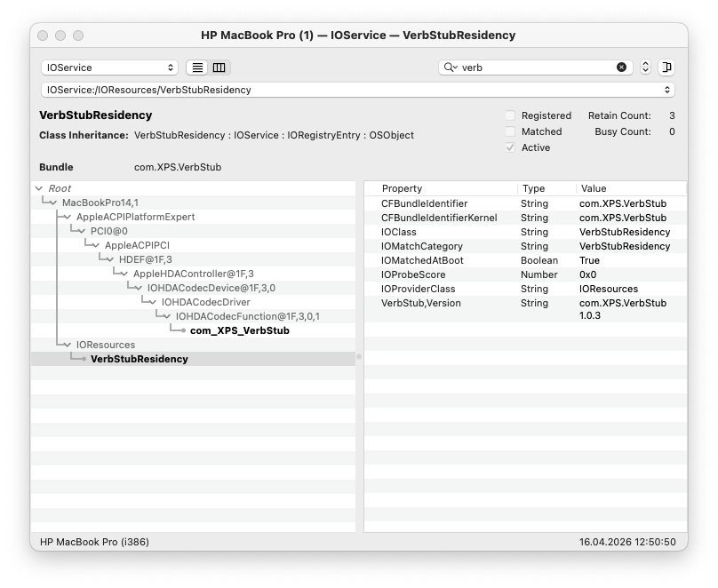Screen dimensions: 718x588
Task: Open the search magnifier options menu
Action: (450, 68)
